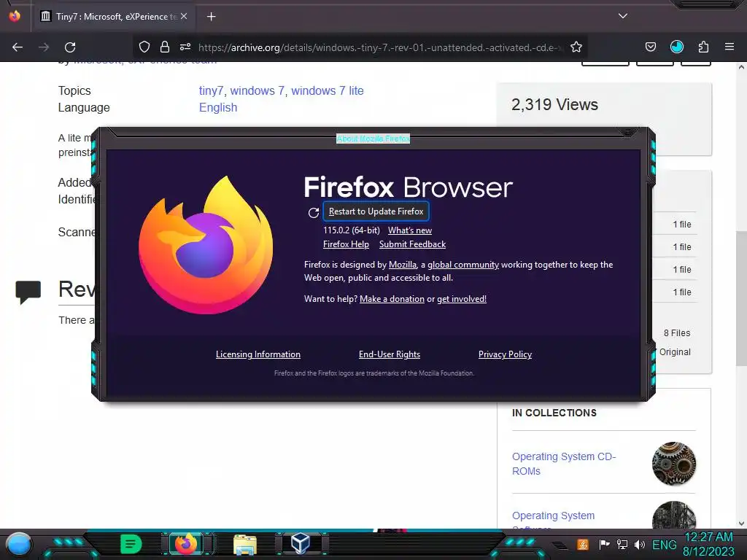747x560 pixels.
Task: Show site security via padlock icon
Action: pyautogui.click(x=165, y=47)
